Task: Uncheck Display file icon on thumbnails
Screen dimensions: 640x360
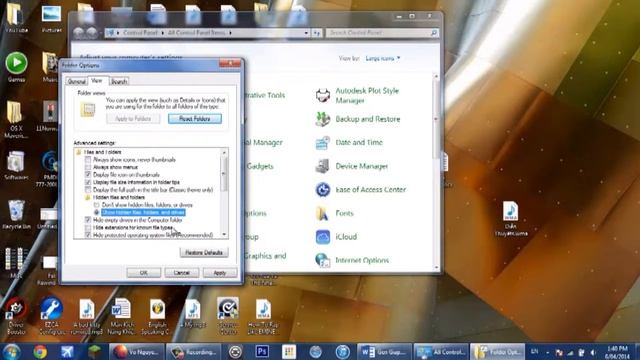Action: click(x=88, y=175)
